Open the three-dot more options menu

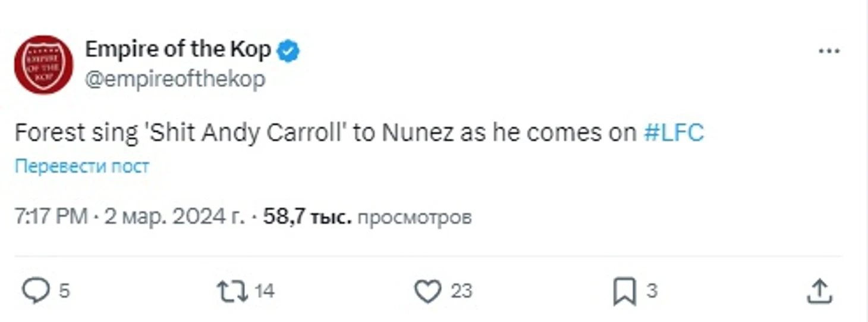point(829,52)
